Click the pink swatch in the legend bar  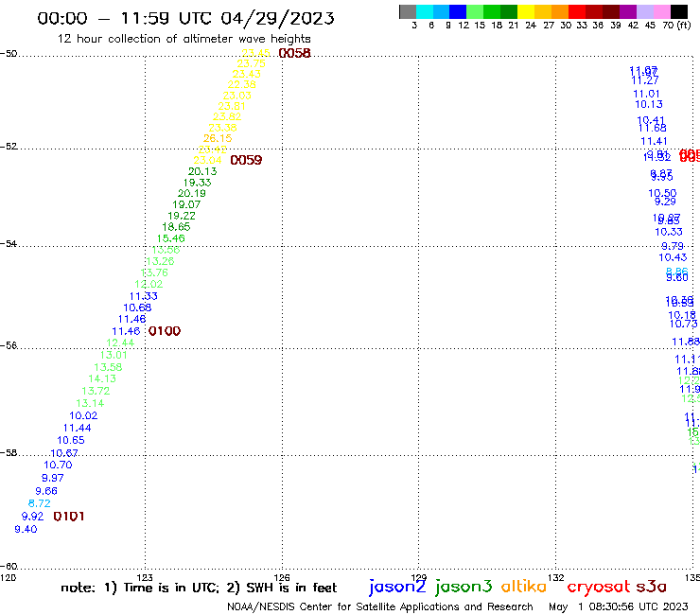coord(661,11)
